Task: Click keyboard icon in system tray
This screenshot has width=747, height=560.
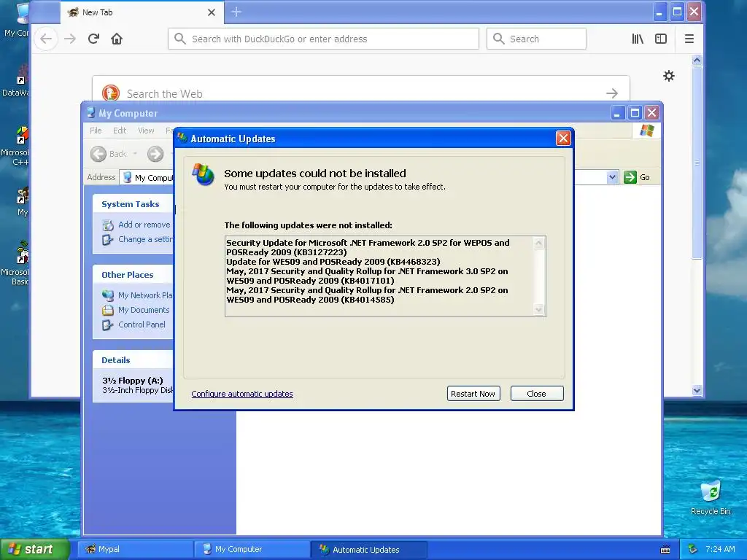Action: pos(665,550)
